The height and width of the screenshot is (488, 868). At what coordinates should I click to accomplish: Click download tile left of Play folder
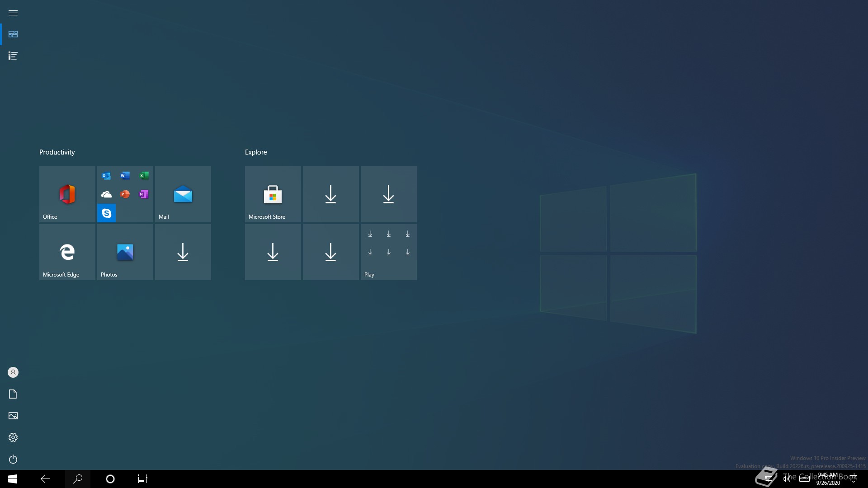click(x=331, y=252)
